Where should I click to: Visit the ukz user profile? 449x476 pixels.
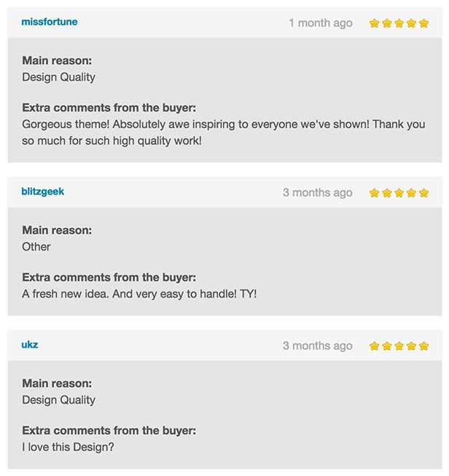click(30, 345)
